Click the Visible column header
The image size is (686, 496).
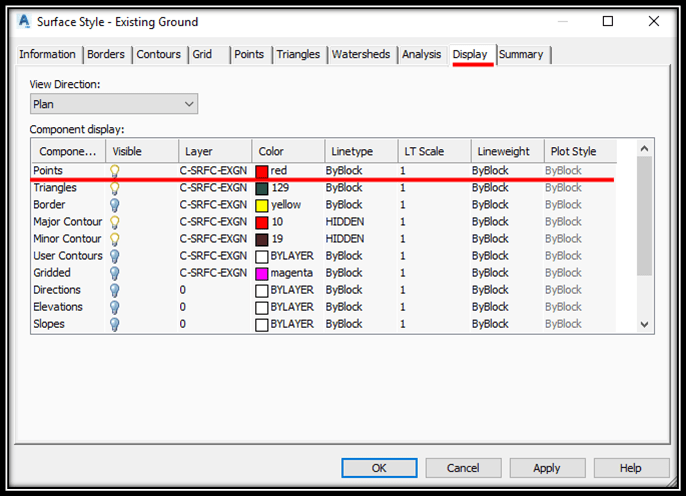click(142, 151)
